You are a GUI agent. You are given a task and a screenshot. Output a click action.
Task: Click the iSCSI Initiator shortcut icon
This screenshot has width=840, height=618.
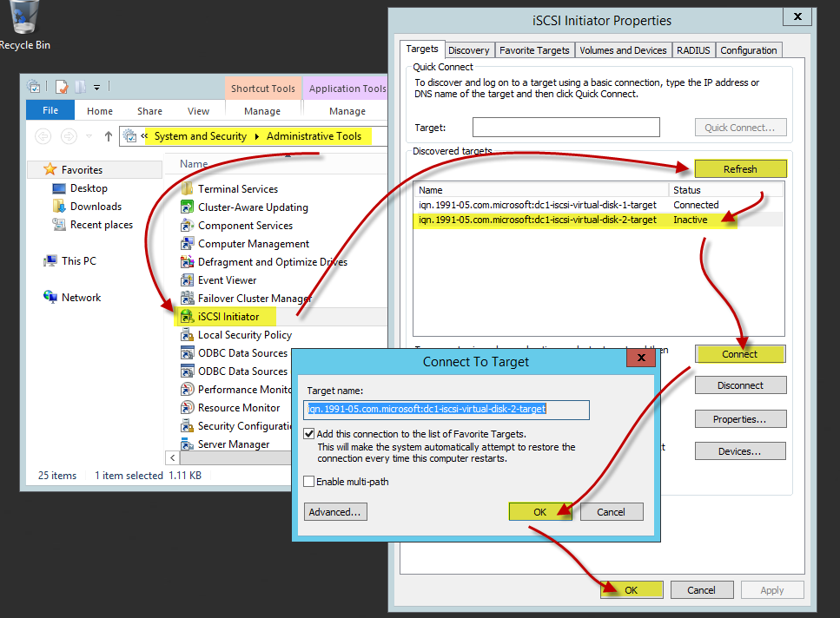187,316
